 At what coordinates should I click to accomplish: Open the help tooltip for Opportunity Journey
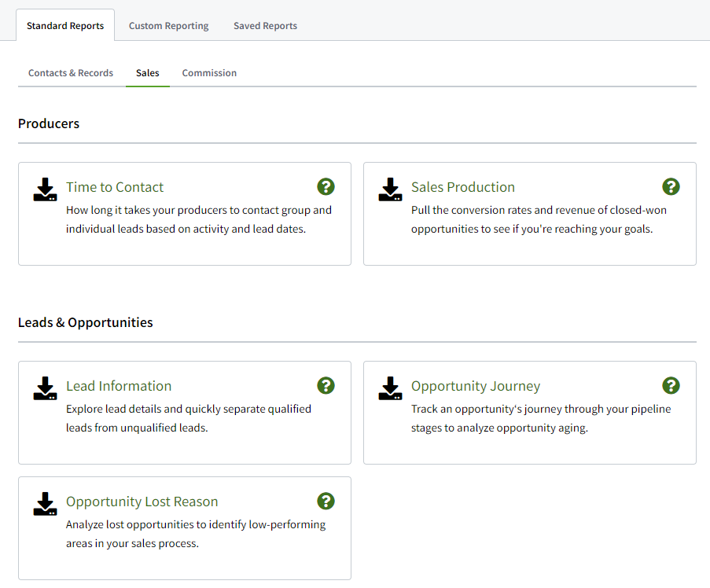pos(671,385)
